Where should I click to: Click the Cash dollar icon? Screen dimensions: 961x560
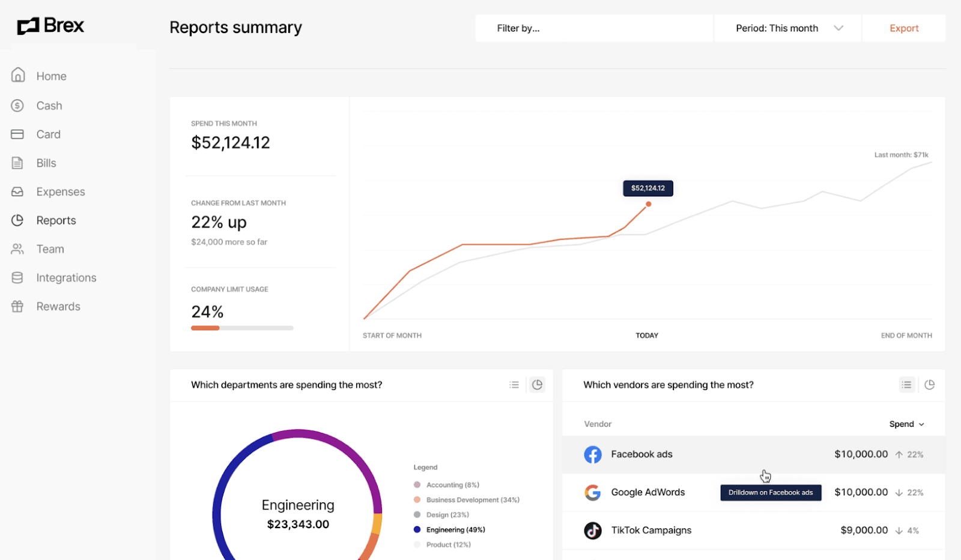point(17,106)
